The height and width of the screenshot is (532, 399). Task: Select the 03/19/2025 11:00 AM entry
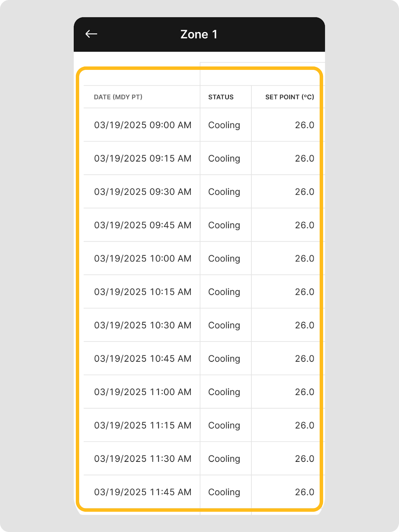(x=143, y=392)
